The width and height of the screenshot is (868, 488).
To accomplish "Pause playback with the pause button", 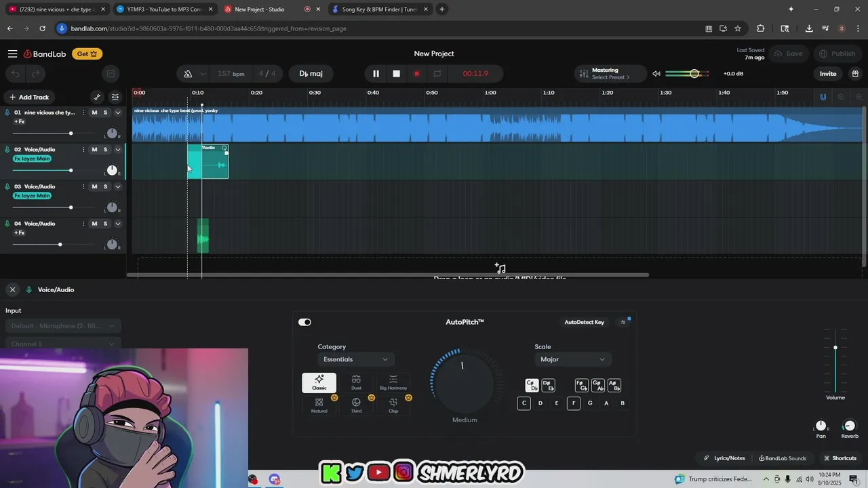I will [x=376, y=74].
